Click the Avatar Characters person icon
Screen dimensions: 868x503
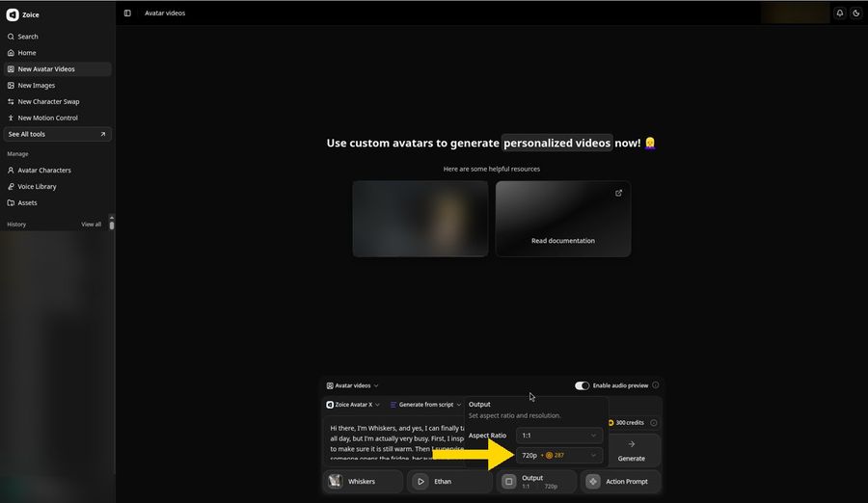[x=11, y=171]
